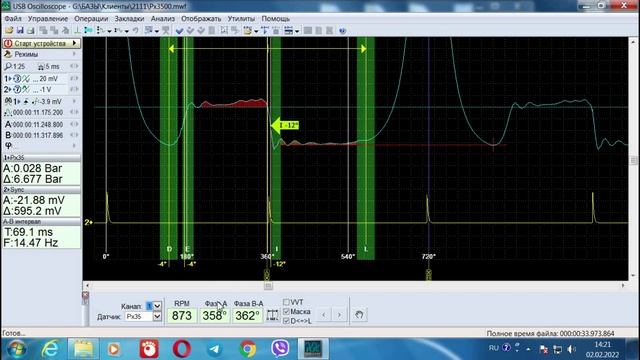The image size is (640, 360).
Task: Open the Операции menu
Action: [91, 19]
